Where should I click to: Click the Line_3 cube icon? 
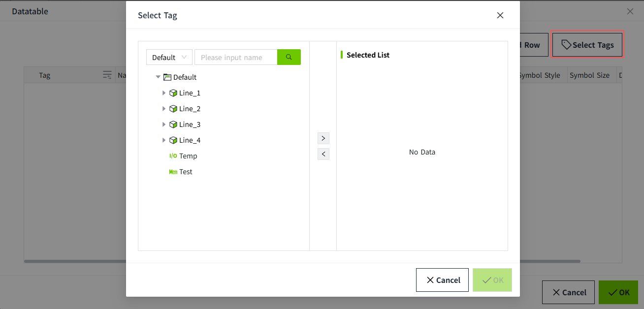(173, 124)
